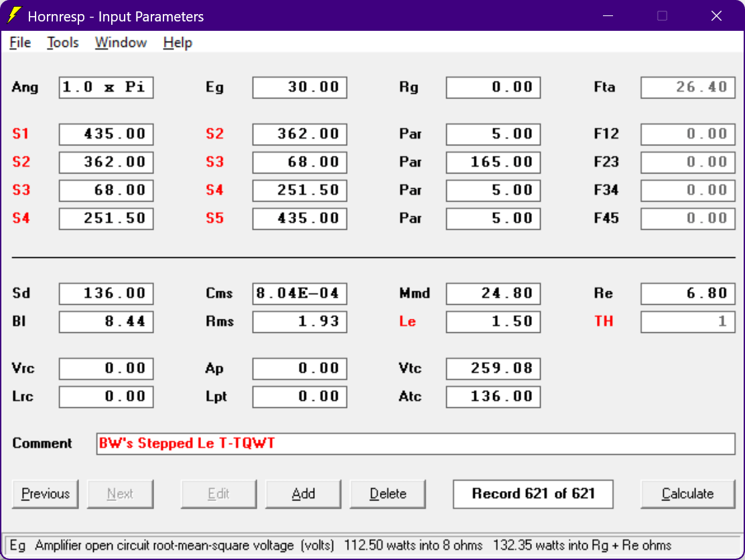
Task: Select the Lpt input field
Action: 299,397
